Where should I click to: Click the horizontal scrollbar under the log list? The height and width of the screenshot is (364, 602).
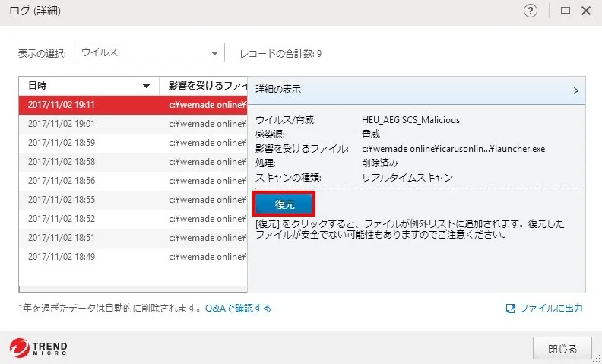133,289
